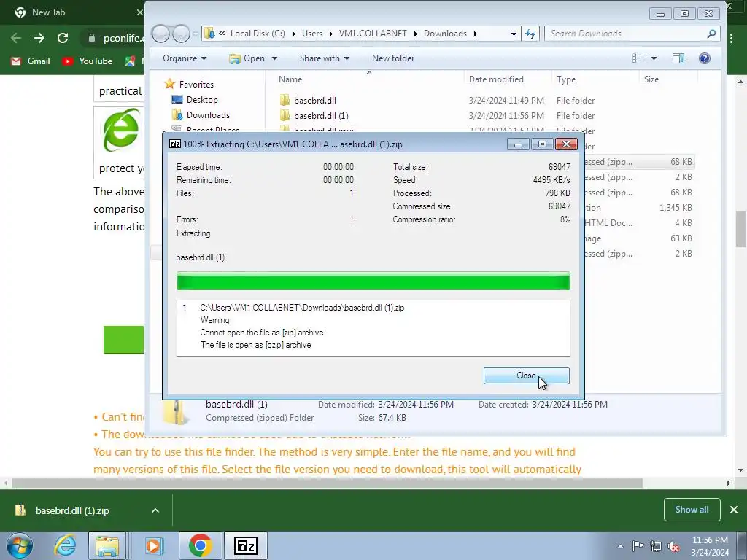Open the Google Maps bookmark icon
747x560 pixels.
point(130,61)
